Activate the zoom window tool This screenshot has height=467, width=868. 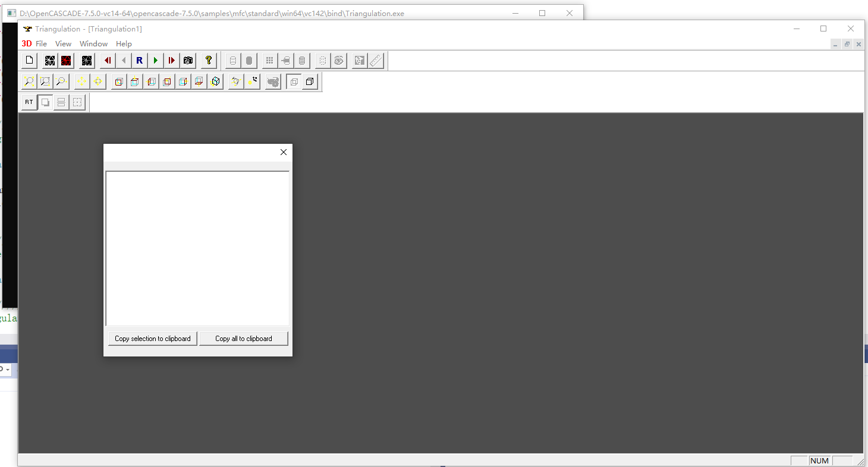tap(45, 81)
